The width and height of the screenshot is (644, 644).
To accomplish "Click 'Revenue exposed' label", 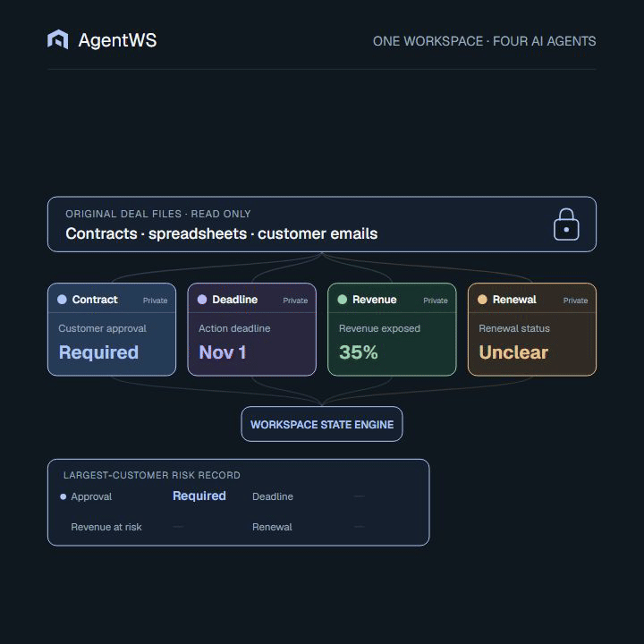I will [x=379, y=328].
